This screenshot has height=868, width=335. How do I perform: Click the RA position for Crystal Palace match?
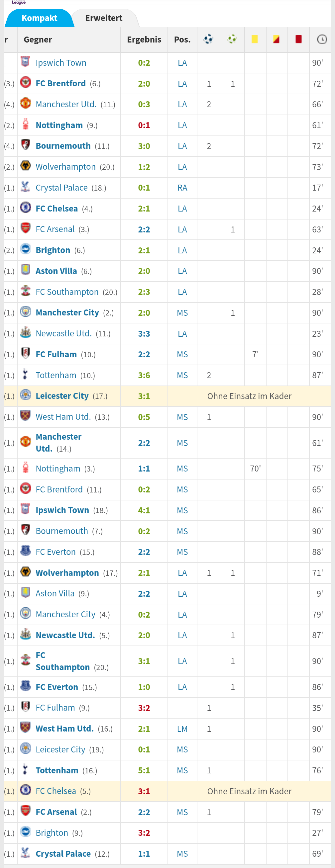click(x=182, y=188)
